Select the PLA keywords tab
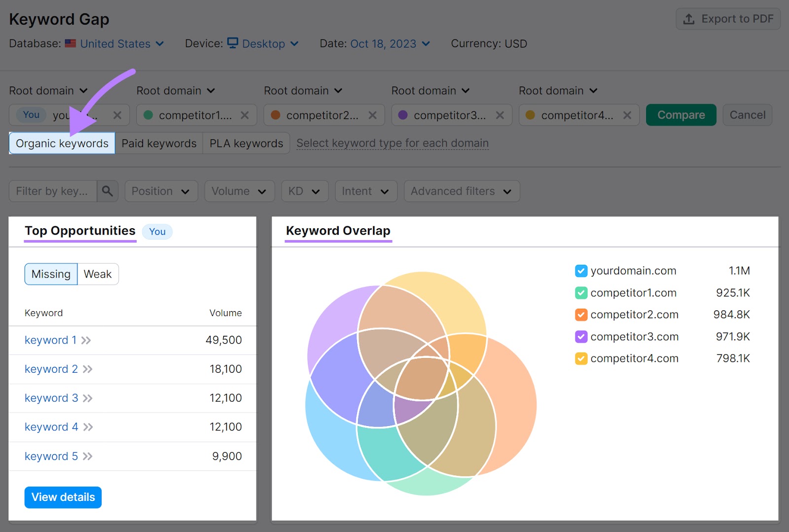Image resolution: width=789 pixels, height=532 pixels. pos(246,143)
